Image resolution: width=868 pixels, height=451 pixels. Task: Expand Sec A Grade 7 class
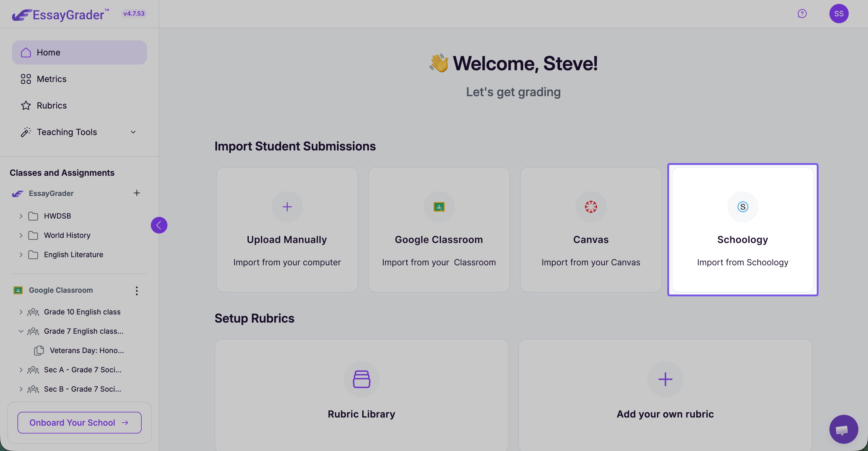[x=21, y=370]
